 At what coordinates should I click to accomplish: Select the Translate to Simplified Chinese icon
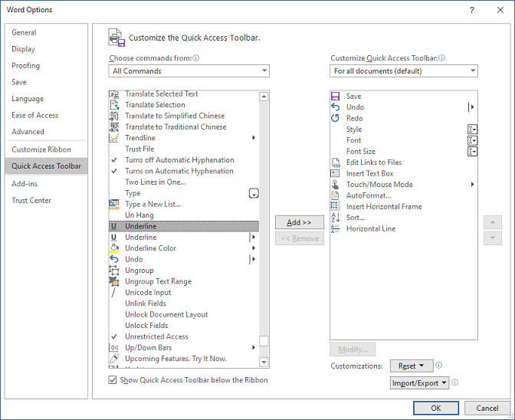[x=114, y=116]
